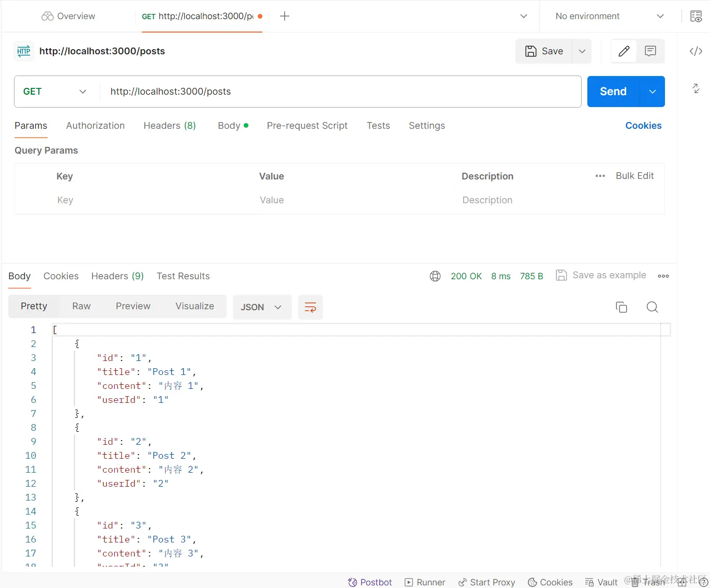
Task: Copy the response body using copy icon
Action: 622,307
